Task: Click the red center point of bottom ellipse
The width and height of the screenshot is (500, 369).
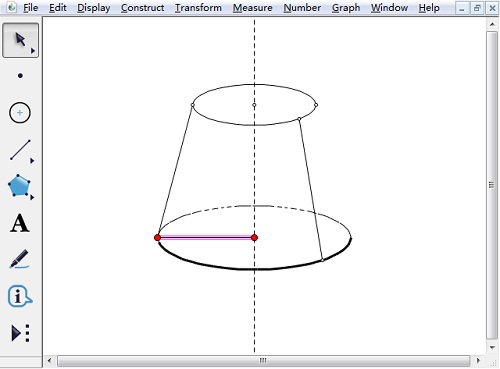Action: 254,238
